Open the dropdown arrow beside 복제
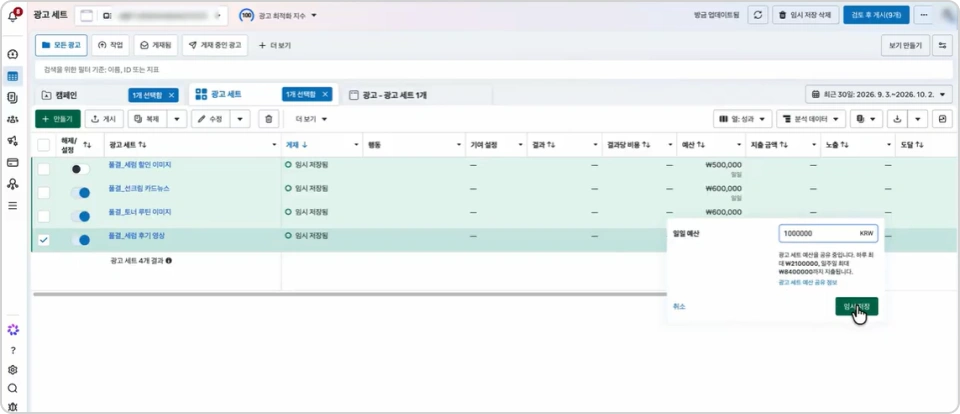960x414 pixels. 177,119
